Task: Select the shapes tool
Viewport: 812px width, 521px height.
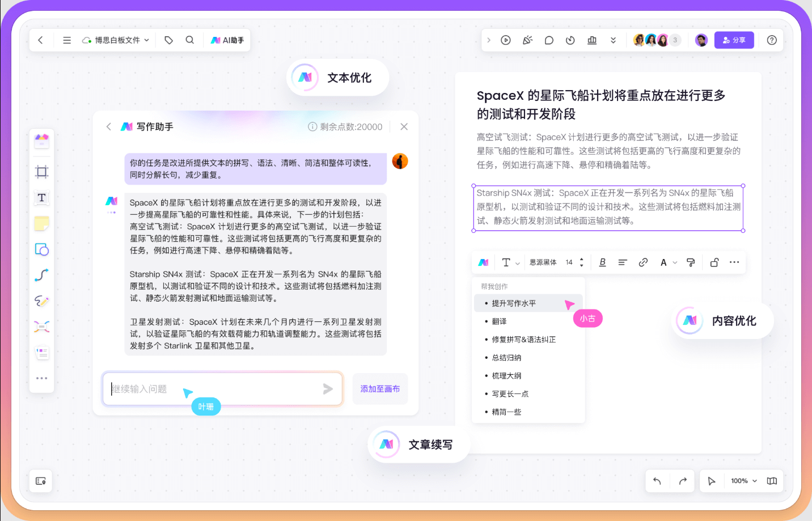Action: tap(42, 249)
